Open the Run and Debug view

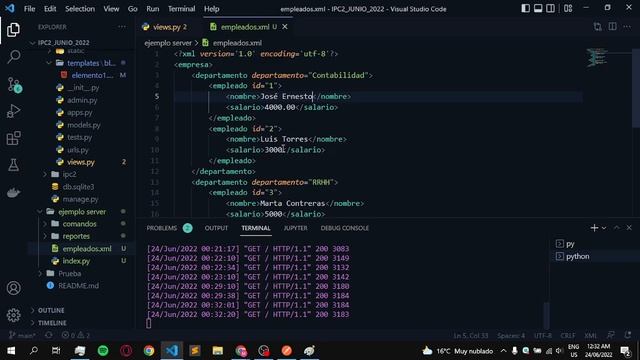click(13, 111)
